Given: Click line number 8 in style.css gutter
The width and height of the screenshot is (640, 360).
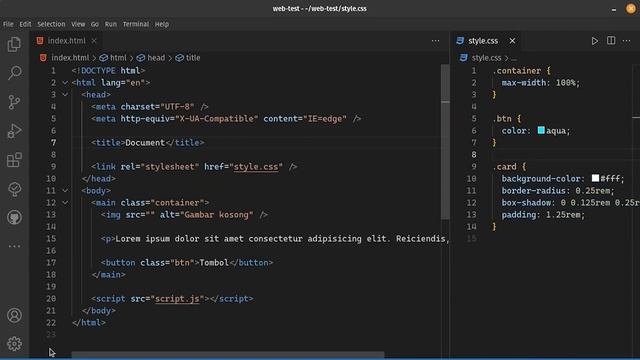Looking at the screenshot, I should pyautogui.click(x=473, y=155).
